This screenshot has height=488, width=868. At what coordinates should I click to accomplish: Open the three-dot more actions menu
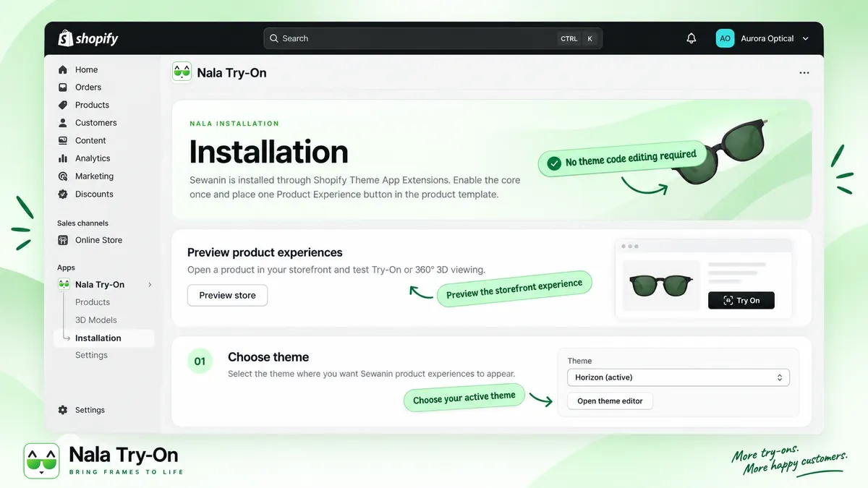(804, 73)
